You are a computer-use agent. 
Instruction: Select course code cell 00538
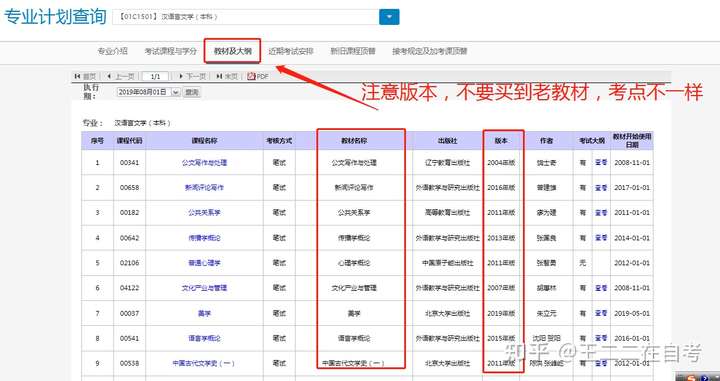pos(129,364)
